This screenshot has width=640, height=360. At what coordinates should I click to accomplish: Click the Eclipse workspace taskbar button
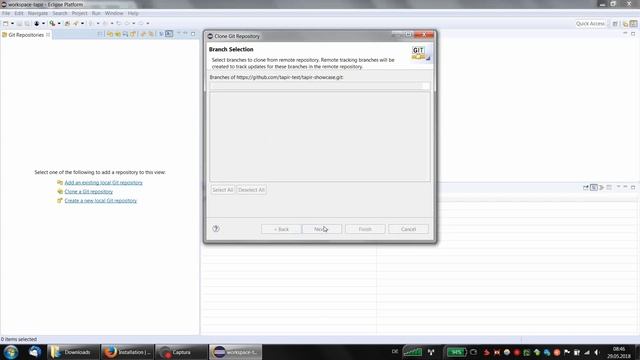pyautogui.click(x=236, y=352)
